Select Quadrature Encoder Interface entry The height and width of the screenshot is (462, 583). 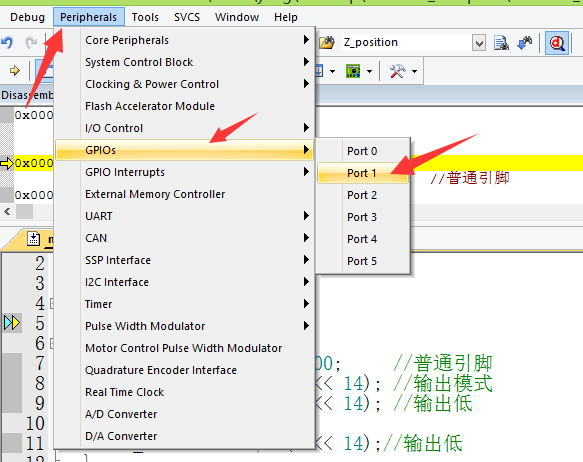(184, 370)
